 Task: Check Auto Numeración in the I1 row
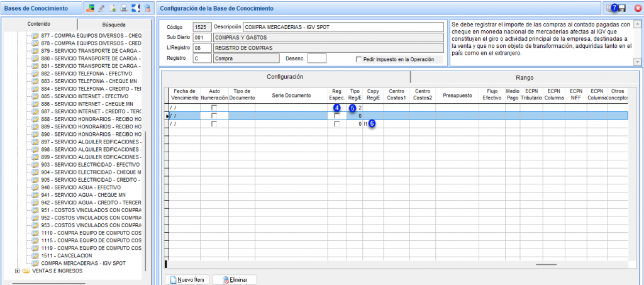(x=214, y=124)
